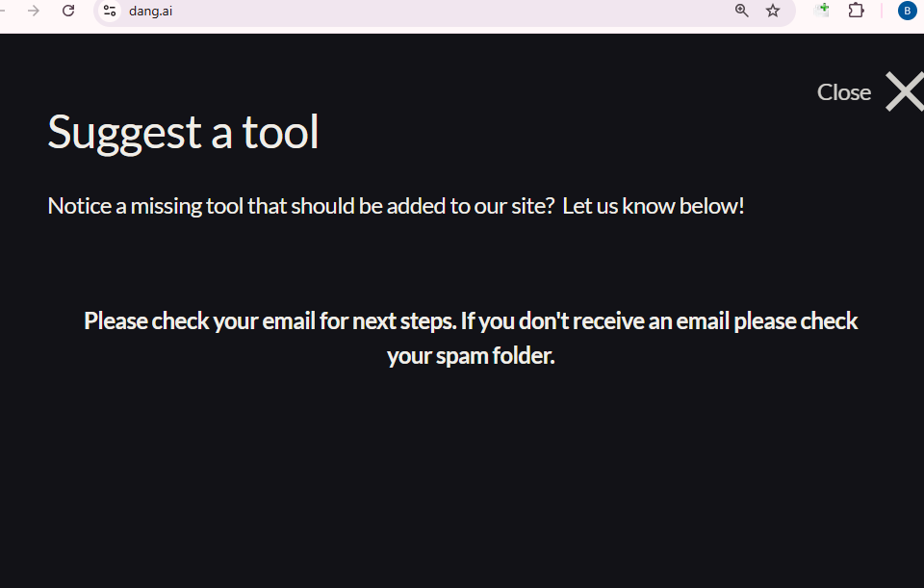Image resolution: width=924 pixels, height=588 pixels.
Task: Click the "Close" text label
Action: (843, 92)
